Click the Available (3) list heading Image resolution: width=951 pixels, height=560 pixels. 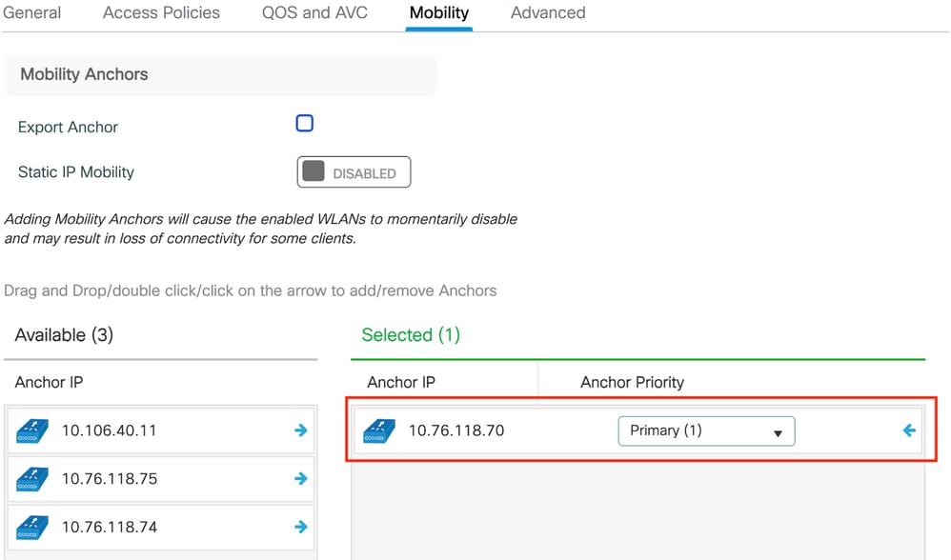pyautogui.click(x=64, y=335)
